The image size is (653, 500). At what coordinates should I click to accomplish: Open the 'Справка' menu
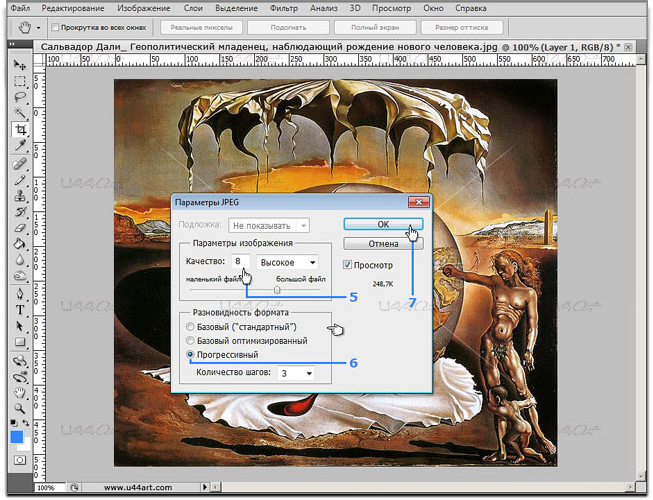click(471, 8)
